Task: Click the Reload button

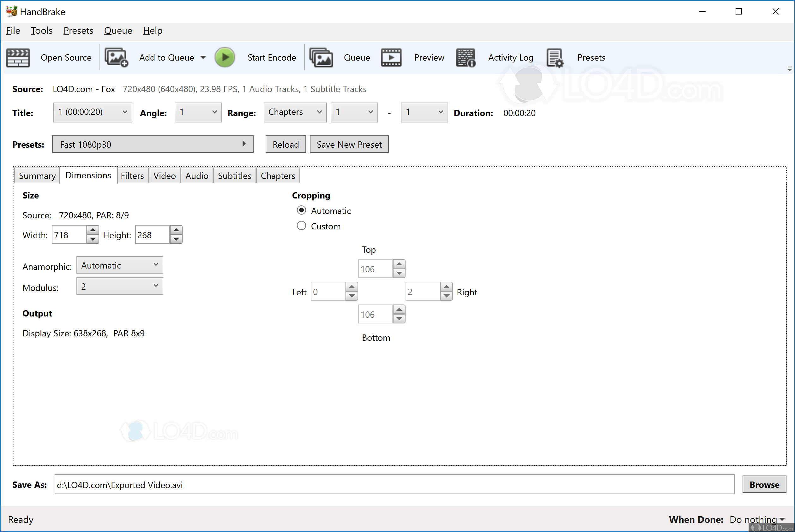Action: pos(285,144)
